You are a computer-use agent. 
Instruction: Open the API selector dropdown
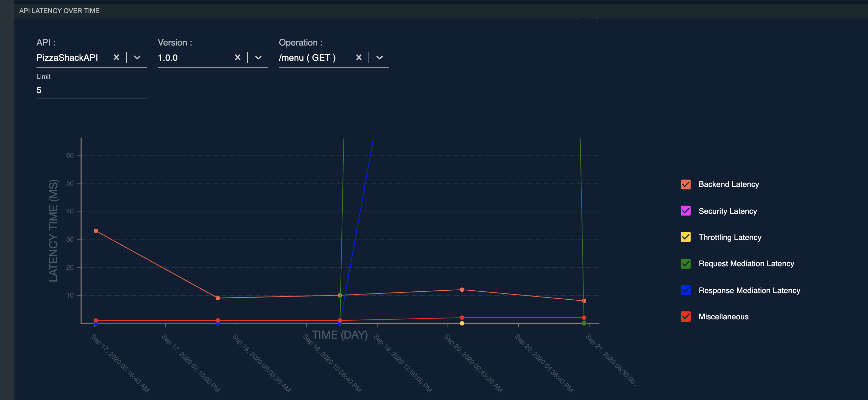pyautogui.click(x=137, y=58)
